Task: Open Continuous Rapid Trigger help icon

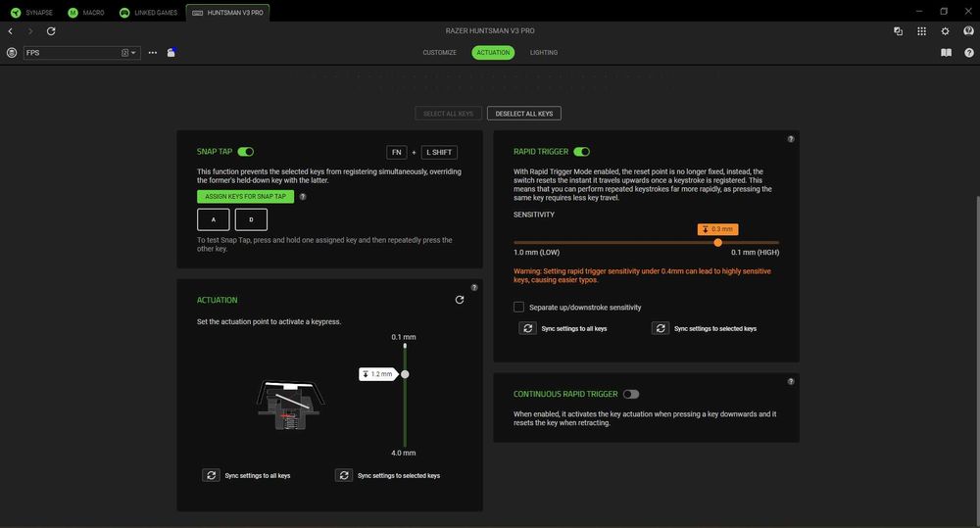Action: (x=791, y=381)
